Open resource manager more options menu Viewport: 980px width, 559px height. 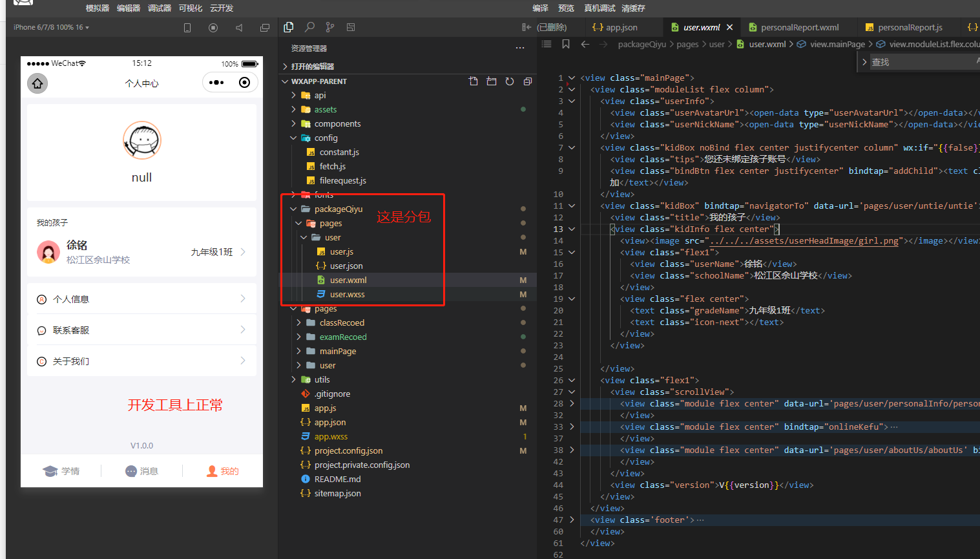[x=520, y=48]
